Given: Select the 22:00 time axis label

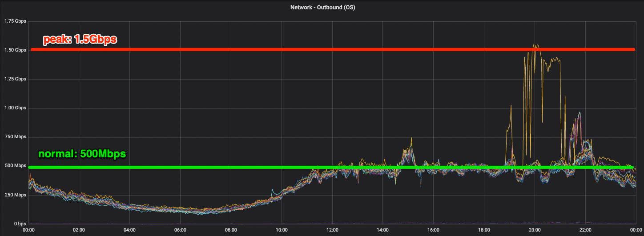Looking at the screenshot, I should [586, 230].
